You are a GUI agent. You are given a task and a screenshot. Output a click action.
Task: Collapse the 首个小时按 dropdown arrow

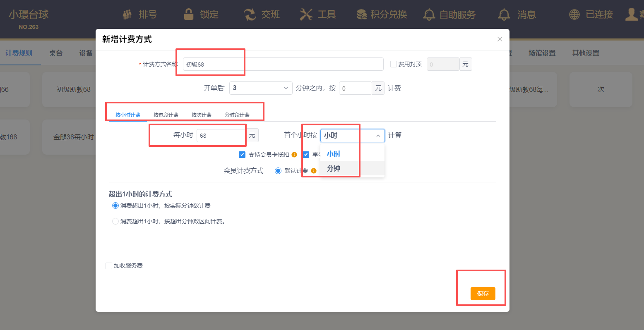coord(378,136)
